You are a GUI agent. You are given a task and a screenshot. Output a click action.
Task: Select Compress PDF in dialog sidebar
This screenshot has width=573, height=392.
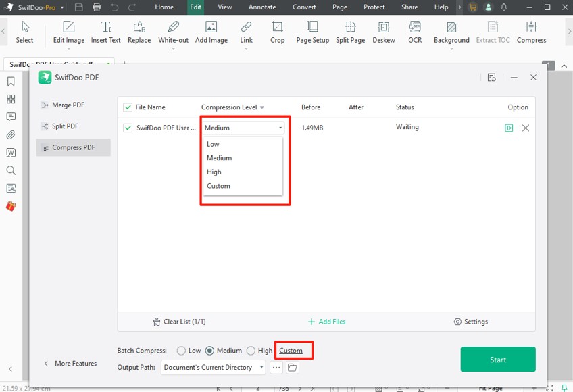click(x=74, y=148)
